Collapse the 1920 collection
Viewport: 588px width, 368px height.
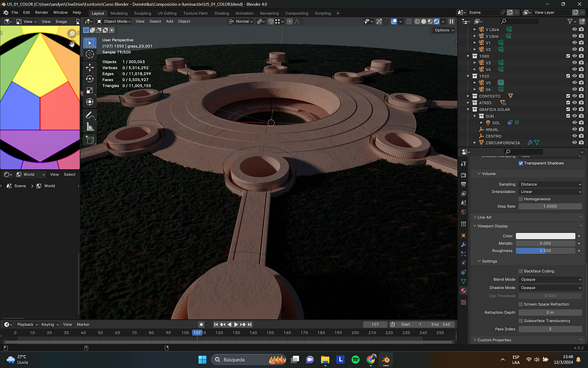coord(468,76)
